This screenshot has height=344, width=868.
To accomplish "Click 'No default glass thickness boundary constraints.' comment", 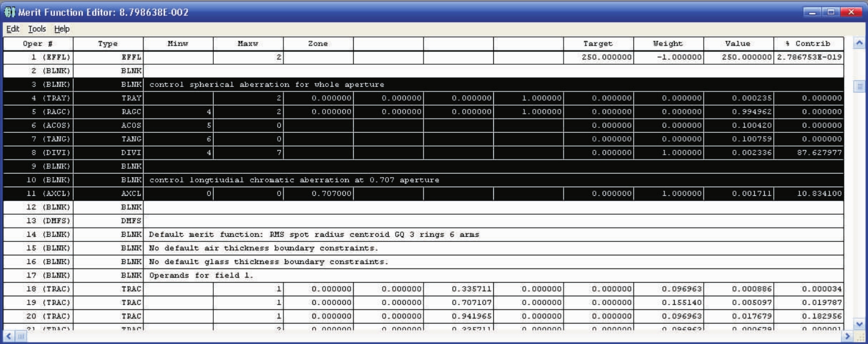I will coord(269,262).
